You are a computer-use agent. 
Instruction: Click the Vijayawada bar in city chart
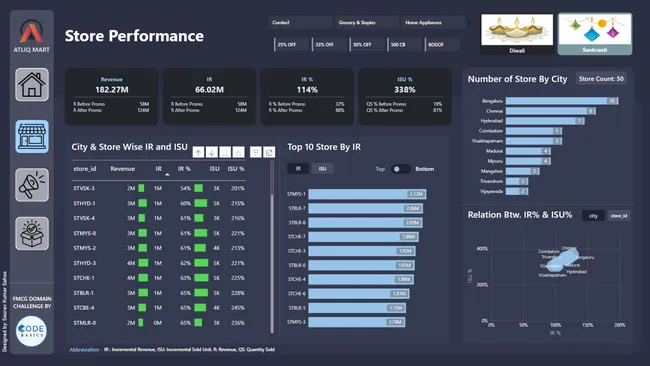point(517,191)
